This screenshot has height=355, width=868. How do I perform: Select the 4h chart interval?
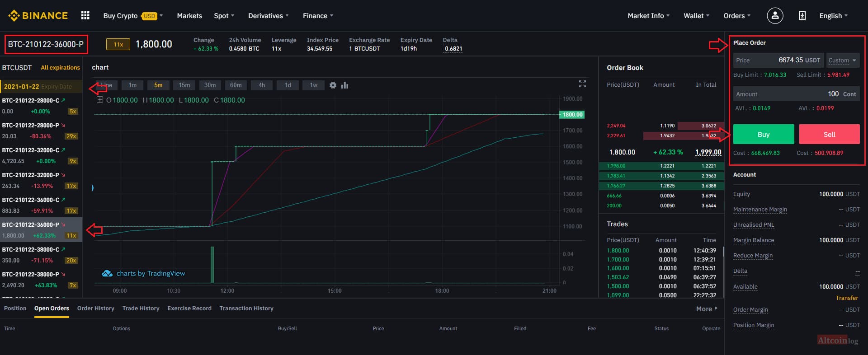pos(262,85)
